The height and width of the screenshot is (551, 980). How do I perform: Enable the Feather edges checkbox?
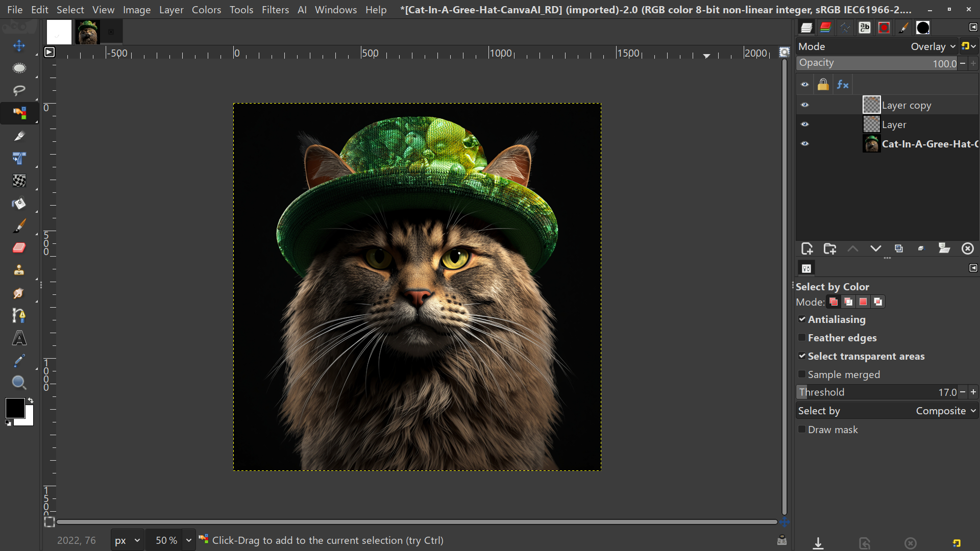(x=802, y=338)
